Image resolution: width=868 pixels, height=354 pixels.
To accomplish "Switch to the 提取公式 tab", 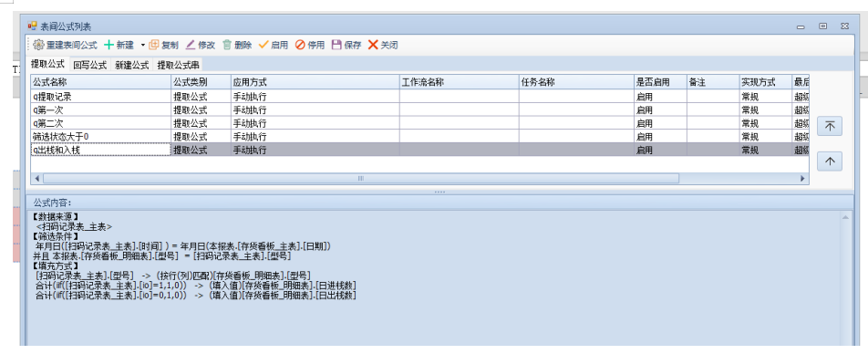I will point(47,64).
